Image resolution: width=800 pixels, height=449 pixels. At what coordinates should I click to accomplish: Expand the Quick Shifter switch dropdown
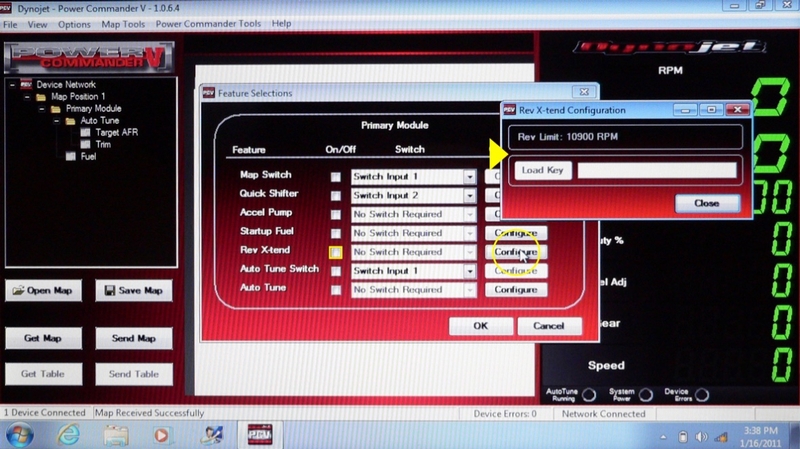pos(469,195)
